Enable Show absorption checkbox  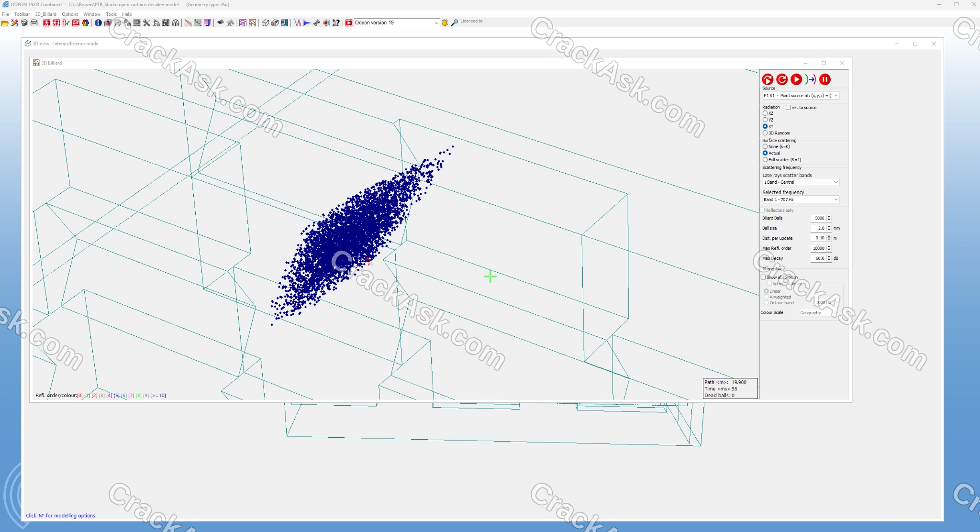763,277
